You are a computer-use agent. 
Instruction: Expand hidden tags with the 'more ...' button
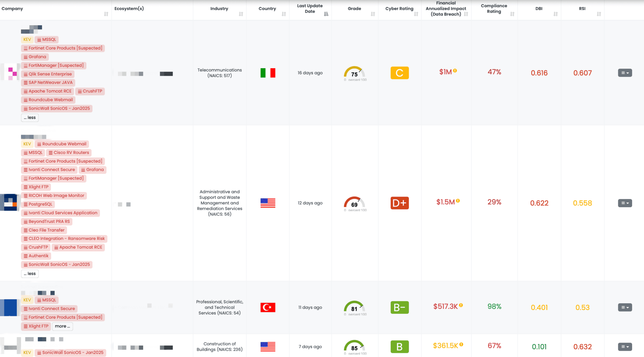coord(62,326)
